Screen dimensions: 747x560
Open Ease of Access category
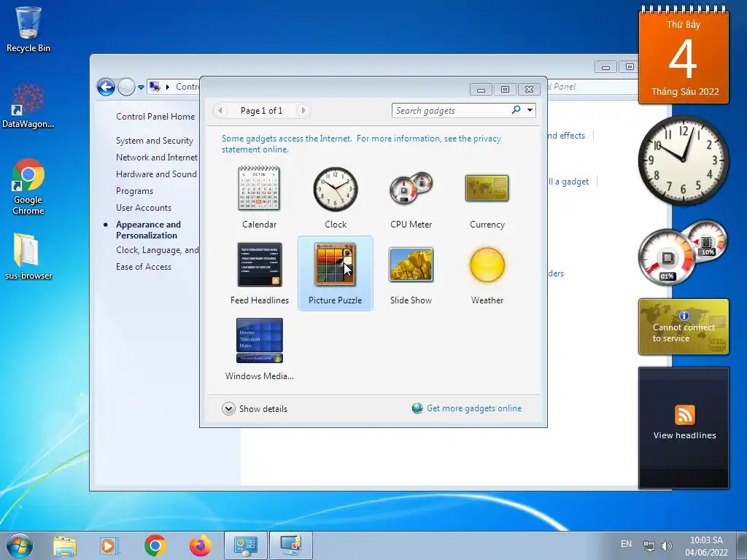click(x=144, y=267)
